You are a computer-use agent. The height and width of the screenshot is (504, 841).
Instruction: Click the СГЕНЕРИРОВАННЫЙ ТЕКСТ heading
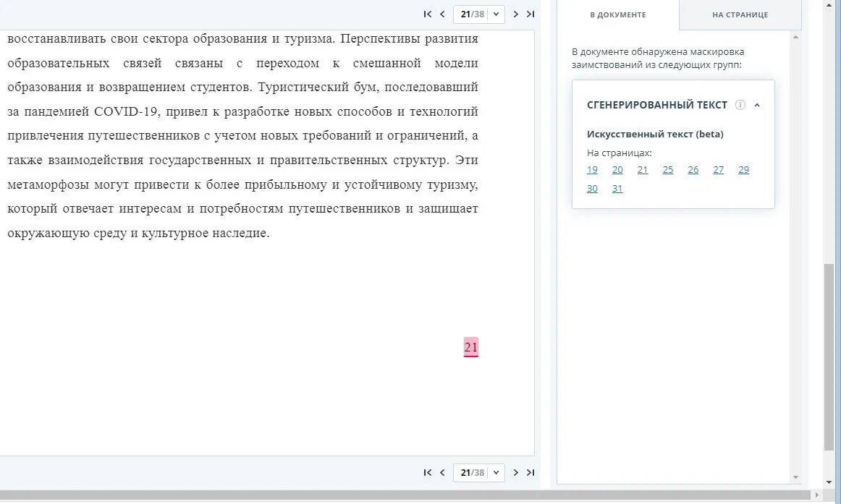pos(657,105)
